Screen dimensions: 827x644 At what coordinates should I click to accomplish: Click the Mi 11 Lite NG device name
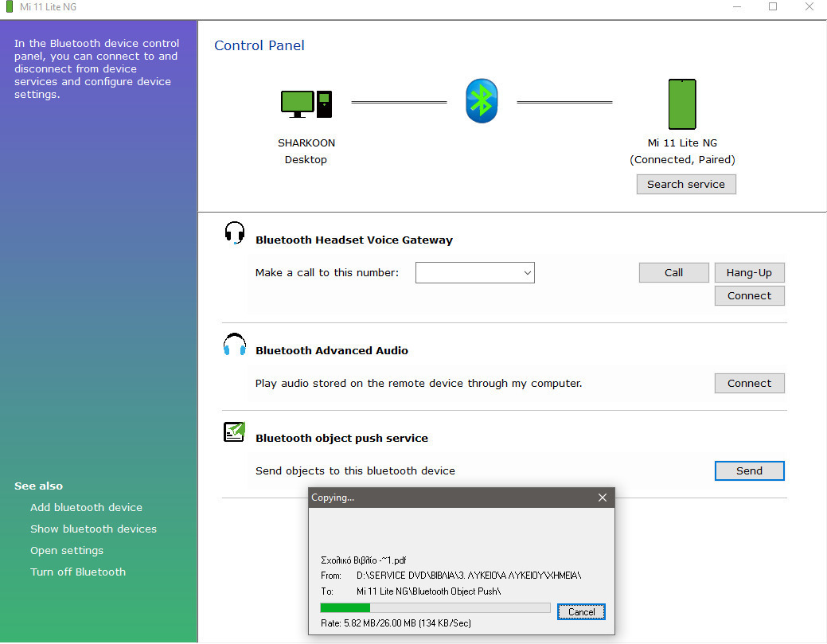[x=682, y=143]
